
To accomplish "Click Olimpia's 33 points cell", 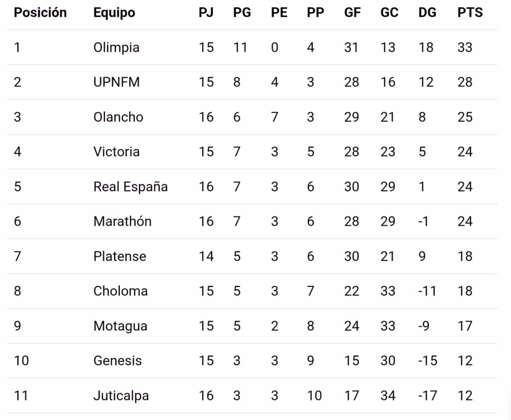I will [x=465, y=47].
